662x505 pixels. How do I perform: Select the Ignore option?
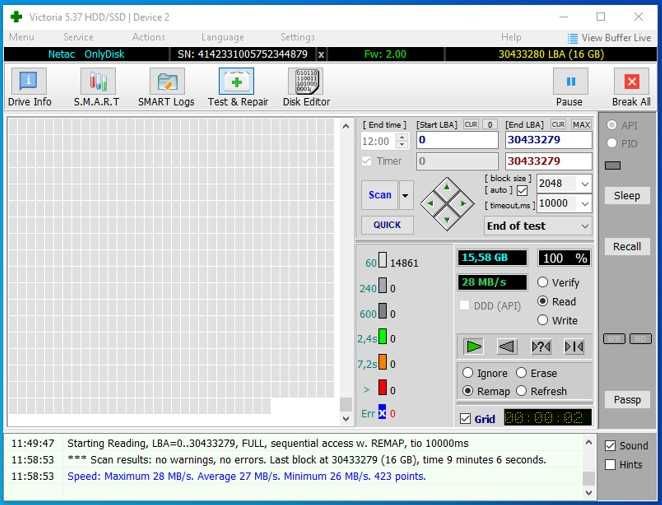pos(467,373)
